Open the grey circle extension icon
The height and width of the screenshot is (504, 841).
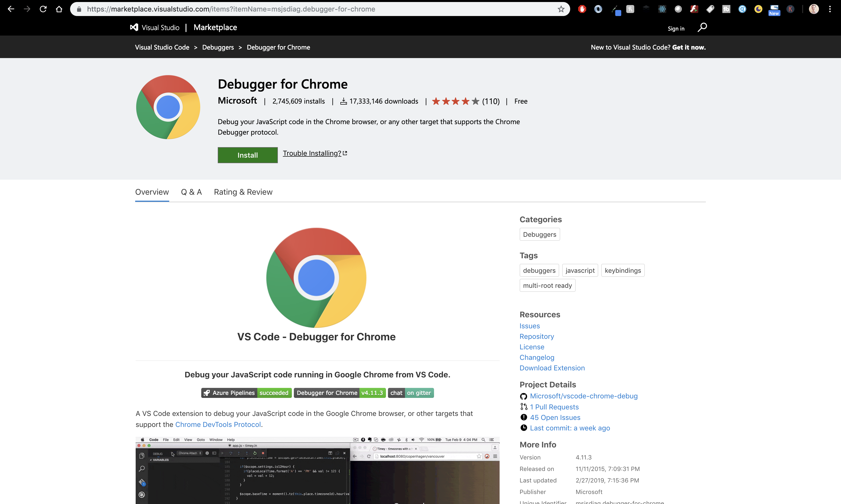(678, 9)
